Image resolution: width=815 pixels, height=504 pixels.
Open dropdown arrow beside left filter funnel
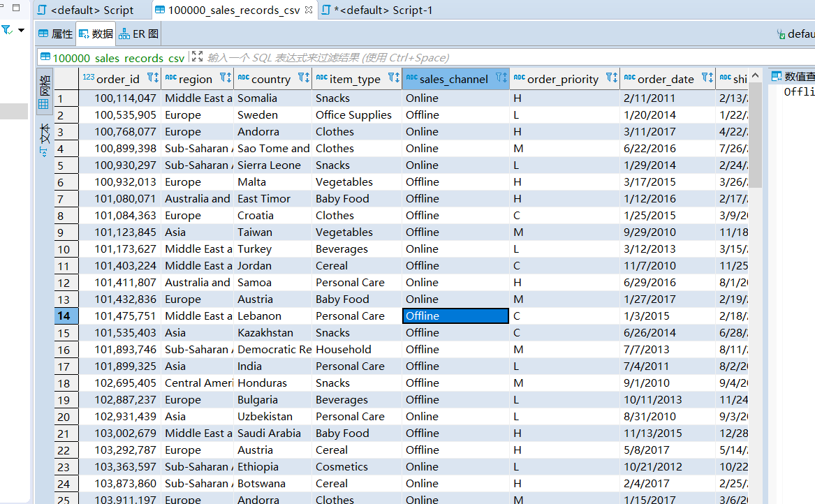[x=21, y=31]
